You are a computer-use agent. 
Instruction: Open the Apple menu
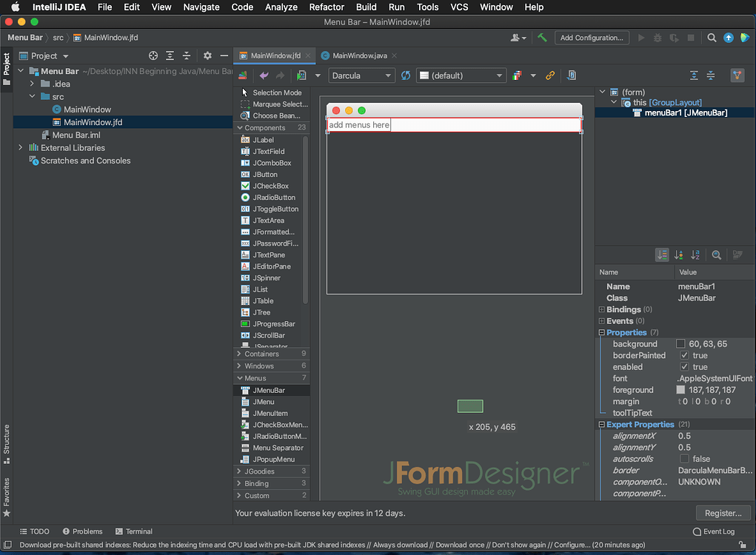point(16,7)
